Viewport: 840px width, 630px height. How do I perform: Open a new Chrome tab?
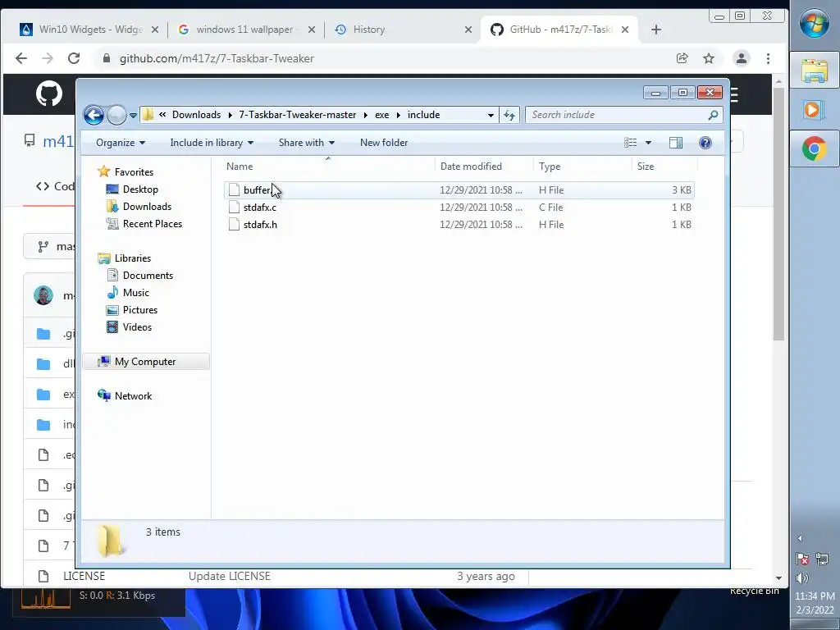[x=655, y=30]
